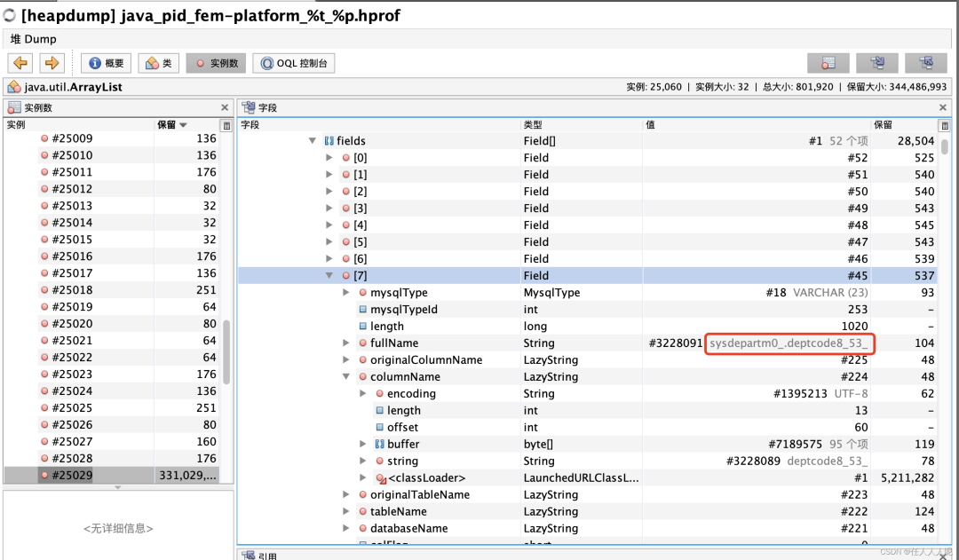
Task: Expand field element [3]
Action: click(329, 208)
